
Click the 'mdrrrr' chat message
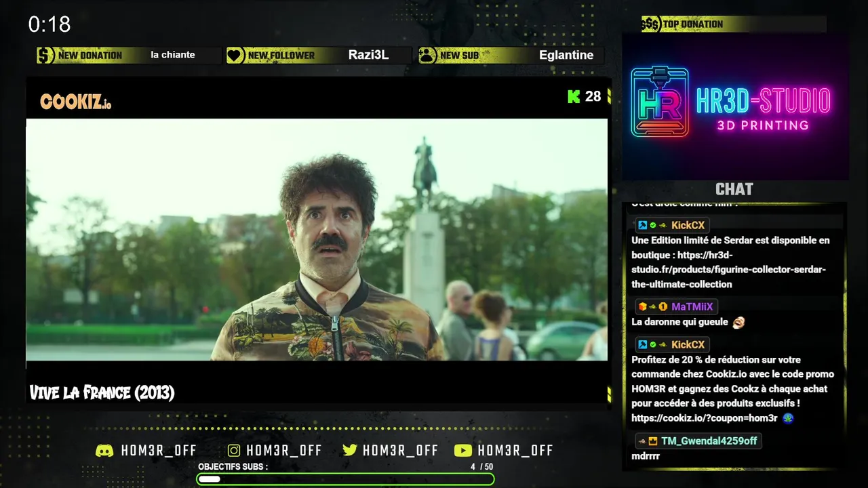(x=646, y=456)
